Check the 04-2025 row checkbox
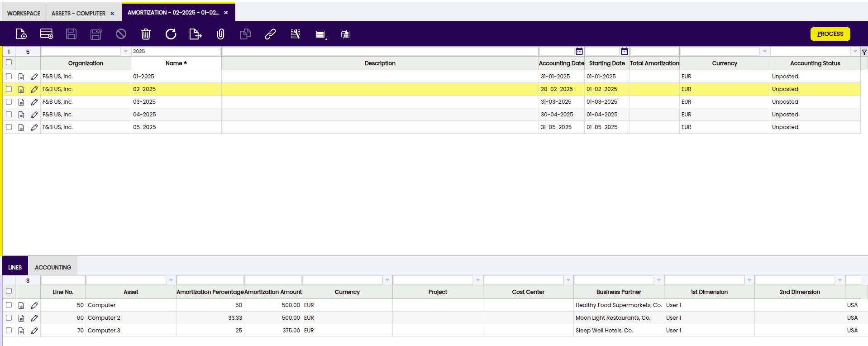 tap(9, 115)
